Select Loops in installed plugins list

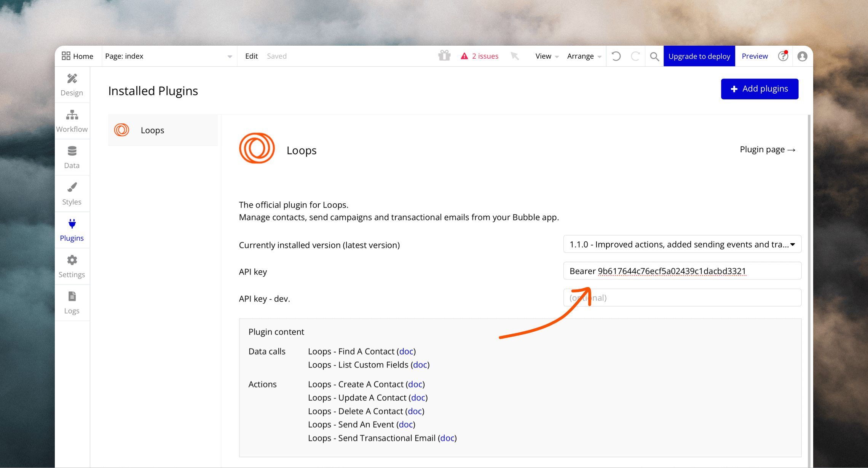point(163,130)
